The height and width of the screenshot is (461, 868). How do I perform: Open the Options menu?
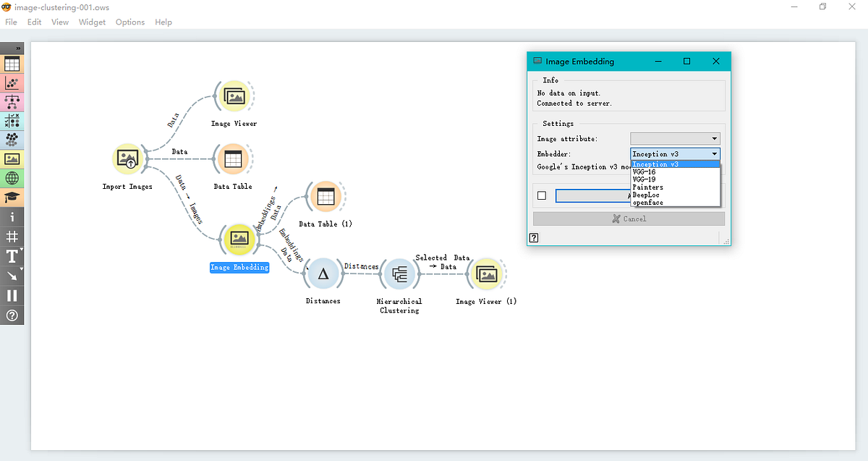[x=129, y=22]
